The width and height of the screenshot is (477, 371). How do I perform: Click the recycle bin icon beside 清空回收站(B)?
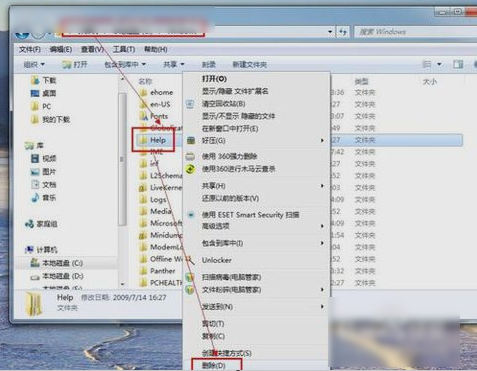click(x=190, y=104)
